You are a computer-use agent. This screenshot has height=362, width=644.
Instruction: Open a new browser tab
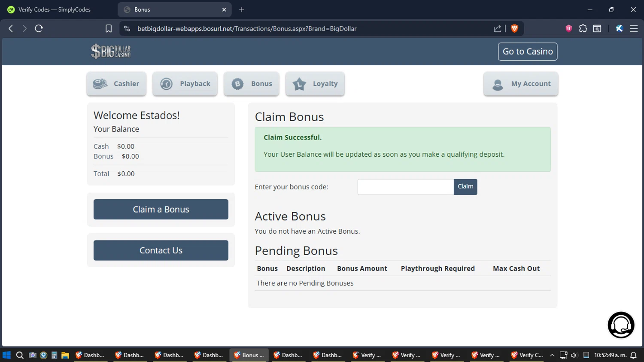(x=242, y=9)
